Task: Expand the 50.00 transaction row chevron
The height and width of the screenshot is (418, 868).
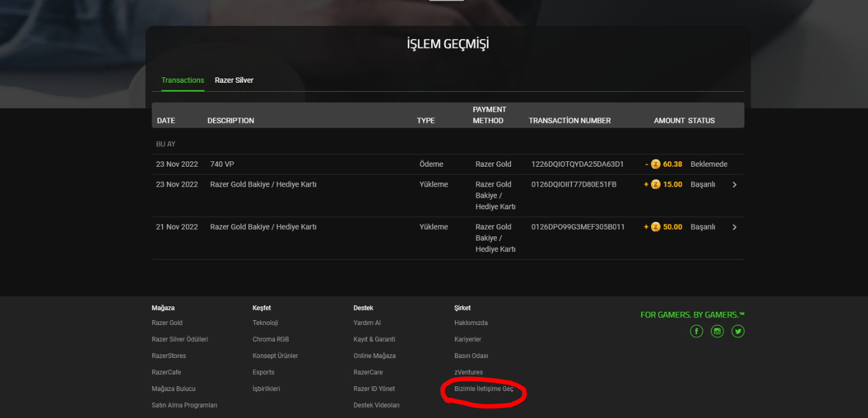Action: click(734, 227)
